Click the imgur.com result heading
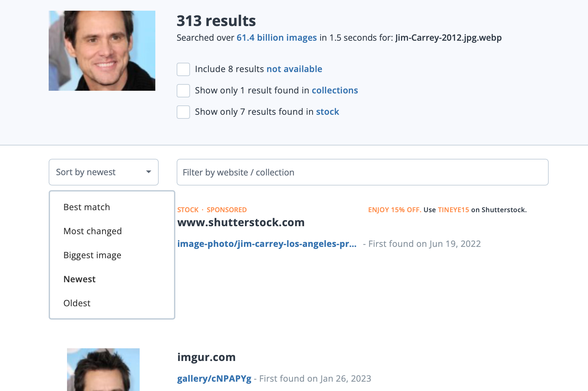The image size is (588, 391). pos(206,357)
